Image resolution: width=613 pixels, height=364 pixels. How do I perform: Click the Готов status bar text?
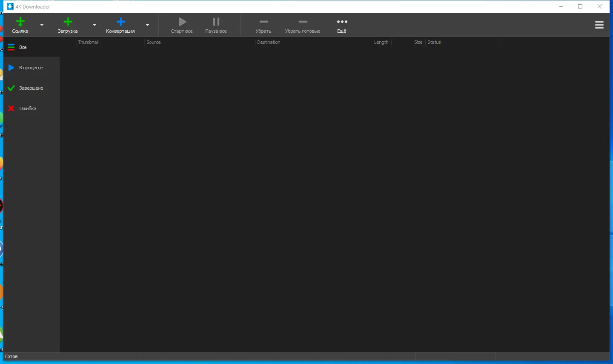click(x=11, y=356)
